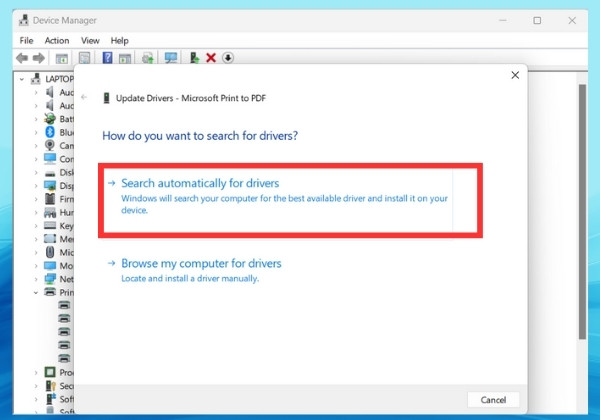
Task: Click the device icon beside Update Drivers title
Action: click(106, 98)
